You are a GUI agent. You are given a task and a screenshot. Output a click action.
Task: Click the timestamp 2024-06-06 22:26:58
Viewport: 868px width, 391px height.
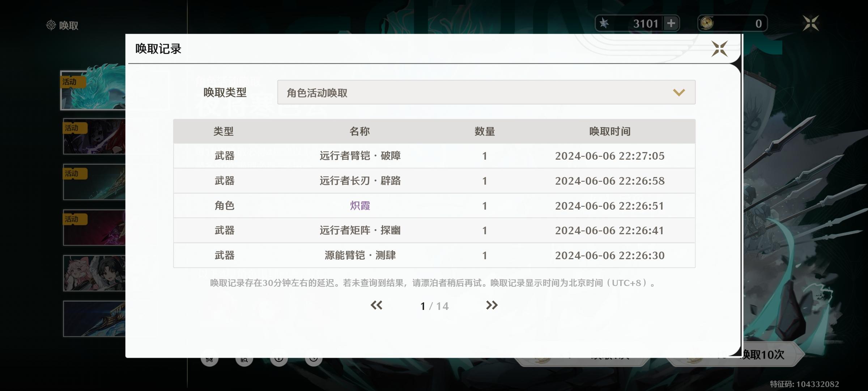click(x=610, y=181)
